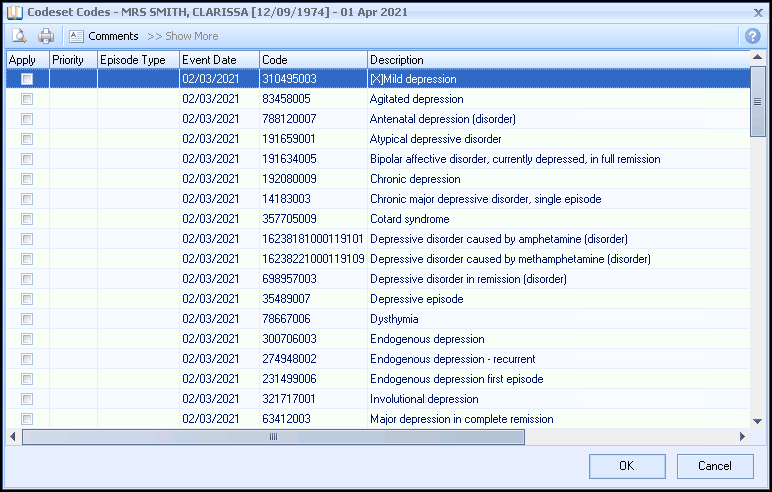Check Apply for Major depression in complete remission

[27, 419]
